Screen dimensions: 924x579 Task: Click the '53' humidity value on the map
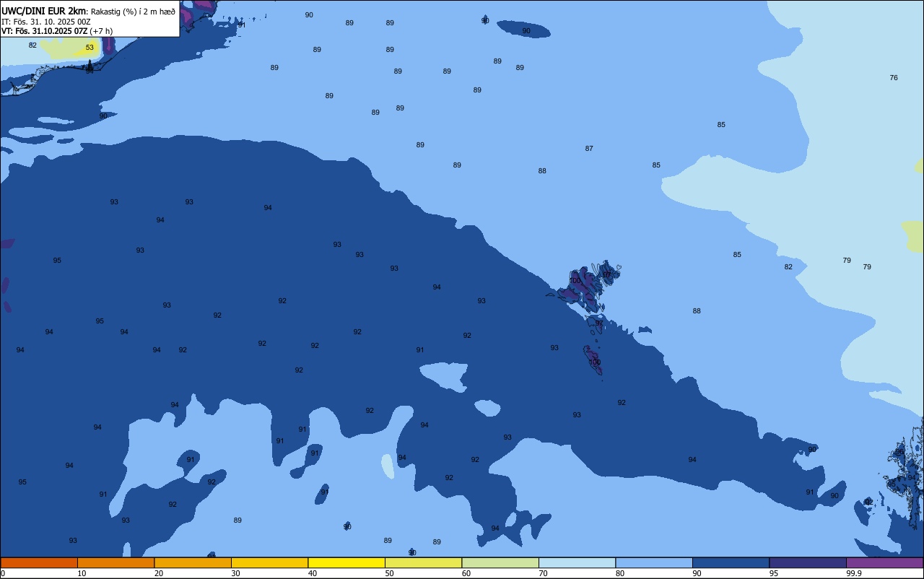tap(90, 48)
